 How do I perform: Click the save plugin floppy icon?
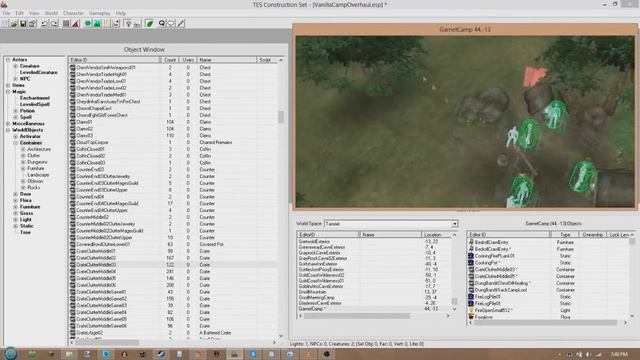(23, 24)
